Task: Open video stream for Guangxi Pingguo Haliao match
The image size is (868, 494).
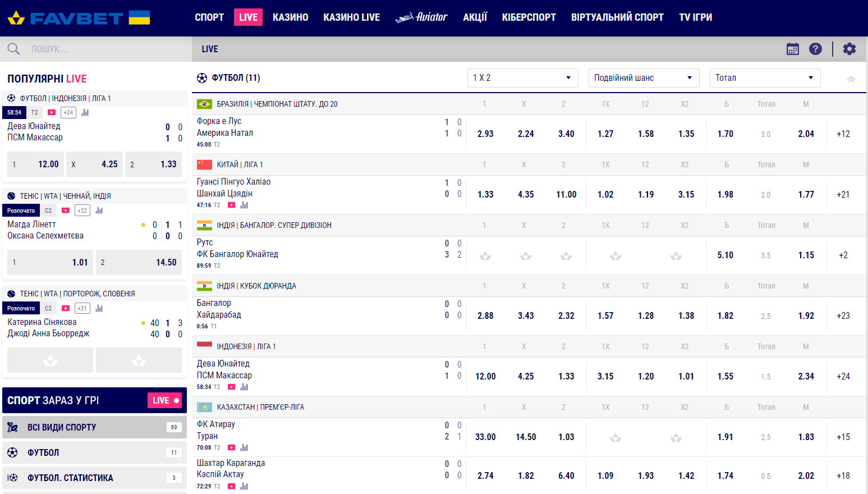Action: coord(231,205)
